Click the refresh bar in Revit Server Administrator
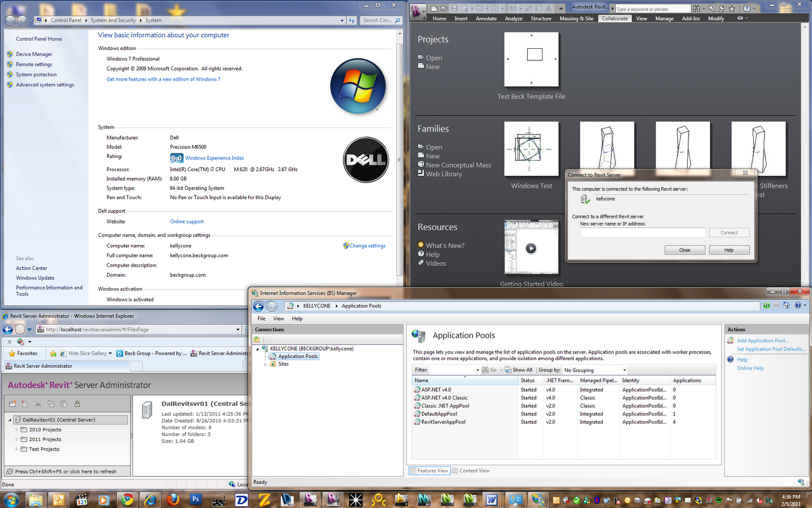 [x=67, y=471]
